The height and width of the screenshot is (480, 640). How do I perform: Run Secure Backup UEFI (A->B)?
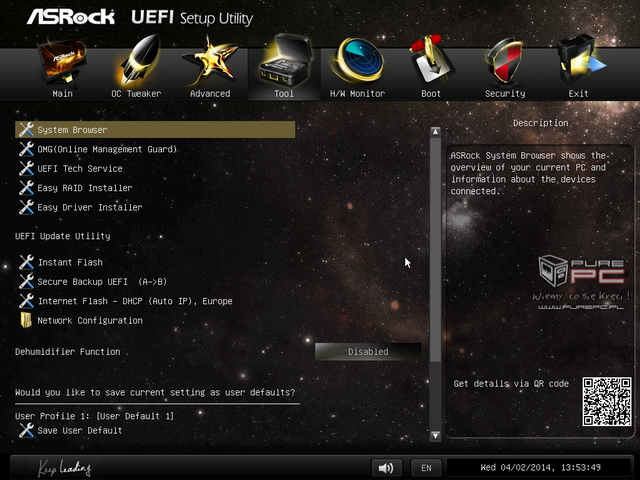pos(102,282)
